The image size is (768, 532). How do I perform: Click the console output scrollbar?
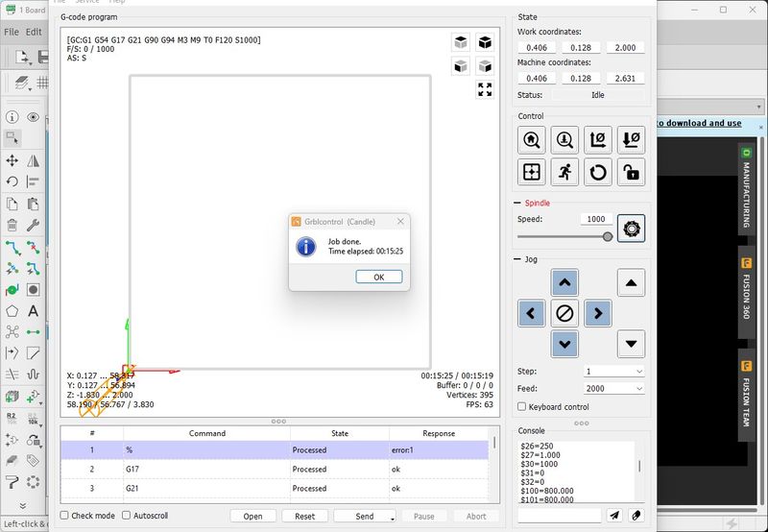pos(639,466)
